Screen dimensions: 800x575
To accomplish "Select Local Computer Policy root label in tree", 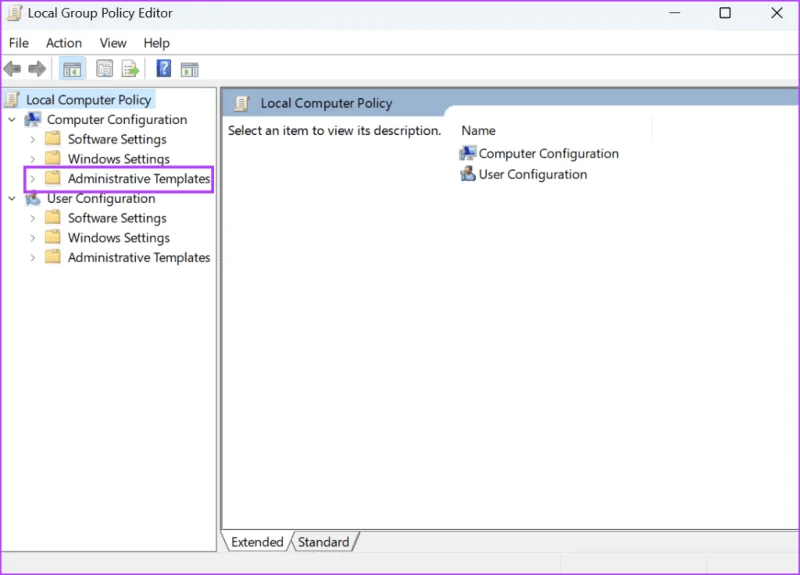I will (x=89, y=100).
